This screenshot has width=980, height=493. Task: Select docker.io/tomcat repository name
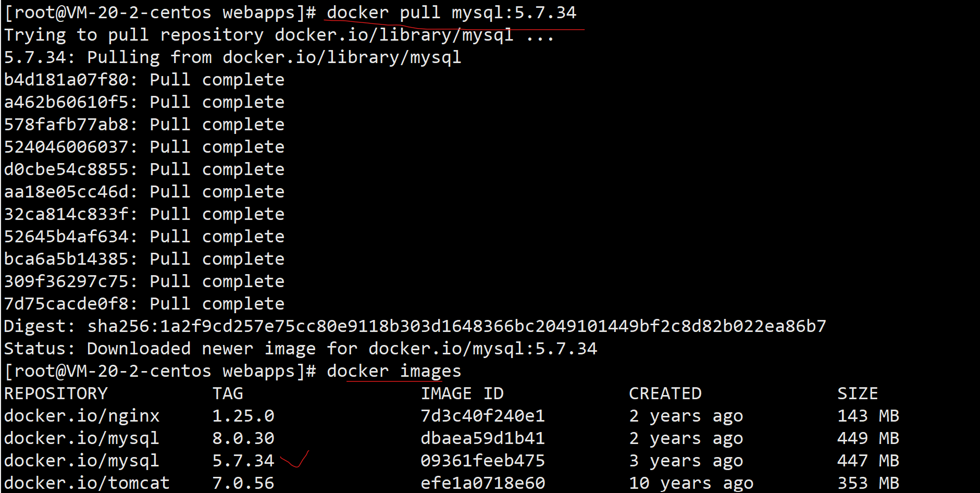coord(87,483)
